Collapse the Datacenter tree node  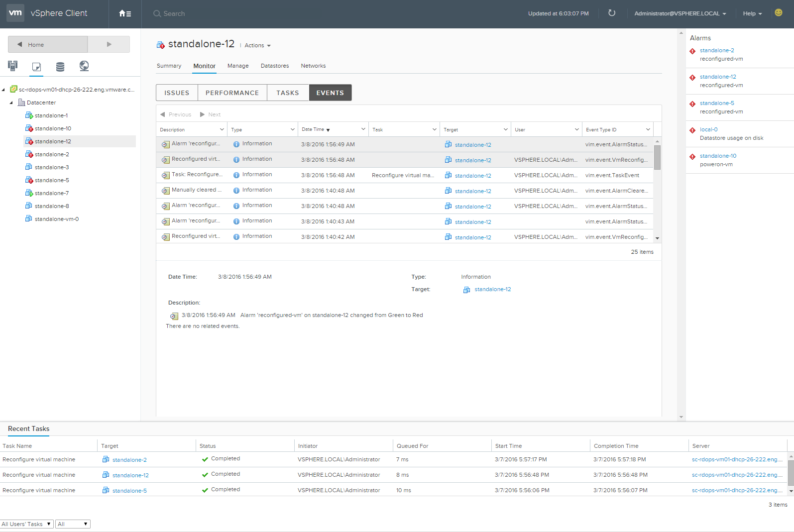pos(11,103)
